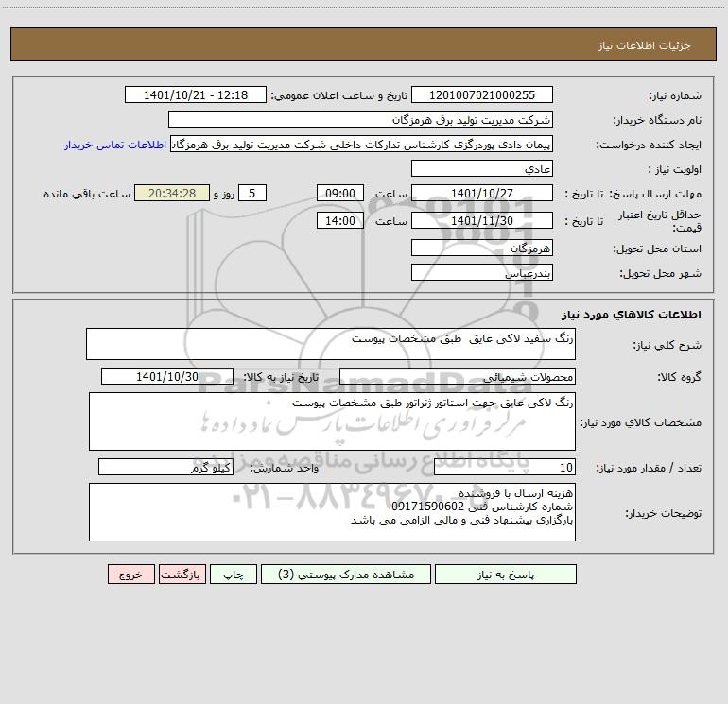Viewport: 728px width, 704px height.
Task: Open اطلاعات تماس خریدار link
Action: click(x=115, y=145)
